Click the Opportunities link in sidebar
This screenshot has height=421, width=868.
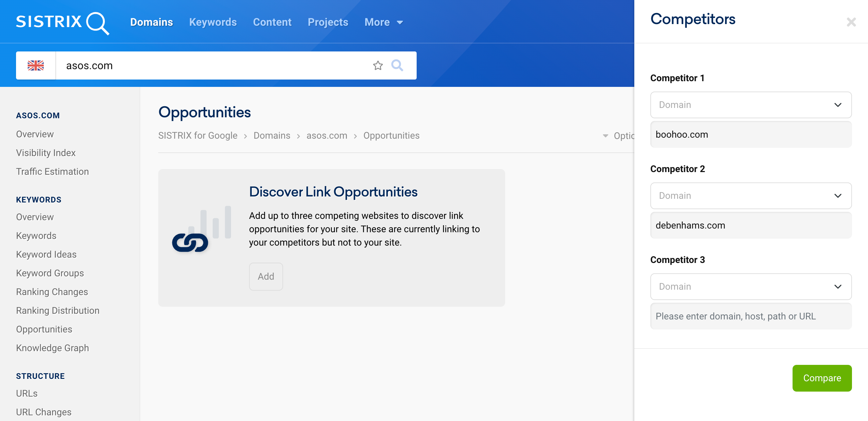point(44,329)
